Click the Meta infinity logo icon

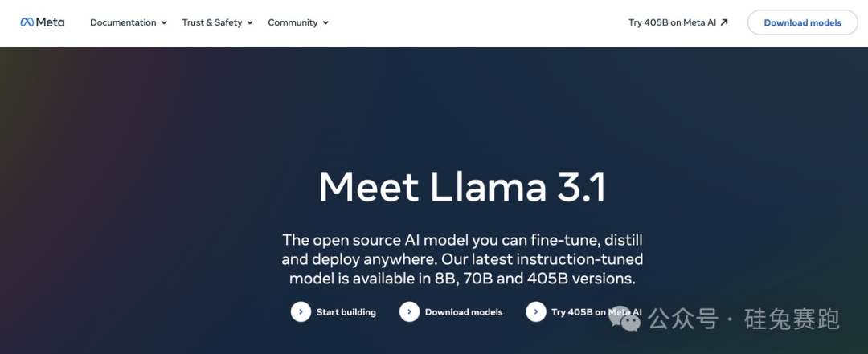coord(27,22)
